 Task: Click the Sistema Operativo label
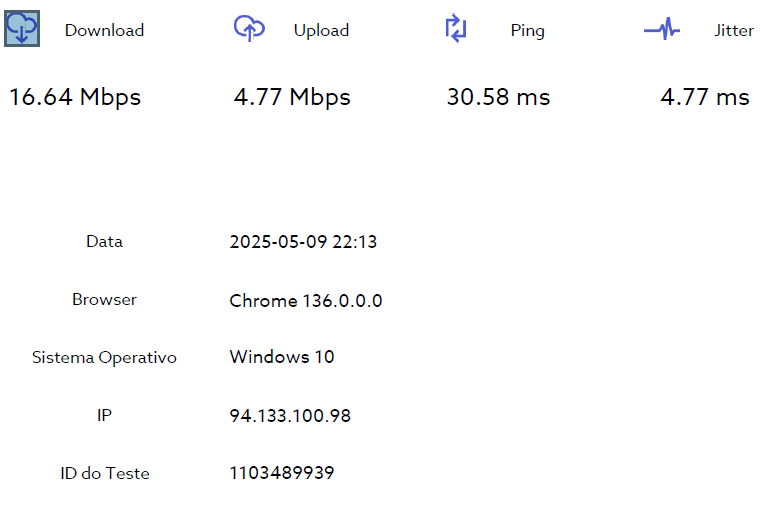tap(104, 358)
